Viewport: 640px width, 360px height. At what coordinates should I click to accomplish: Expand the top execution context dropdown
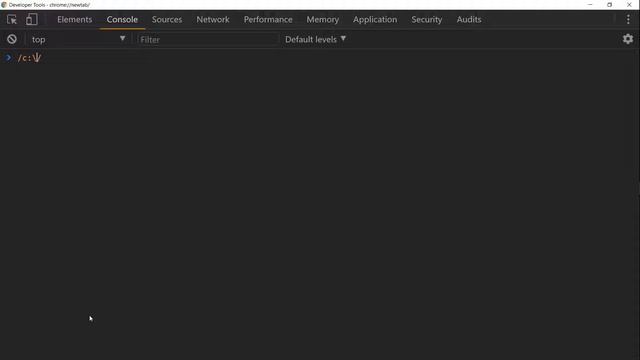(78, 39)
